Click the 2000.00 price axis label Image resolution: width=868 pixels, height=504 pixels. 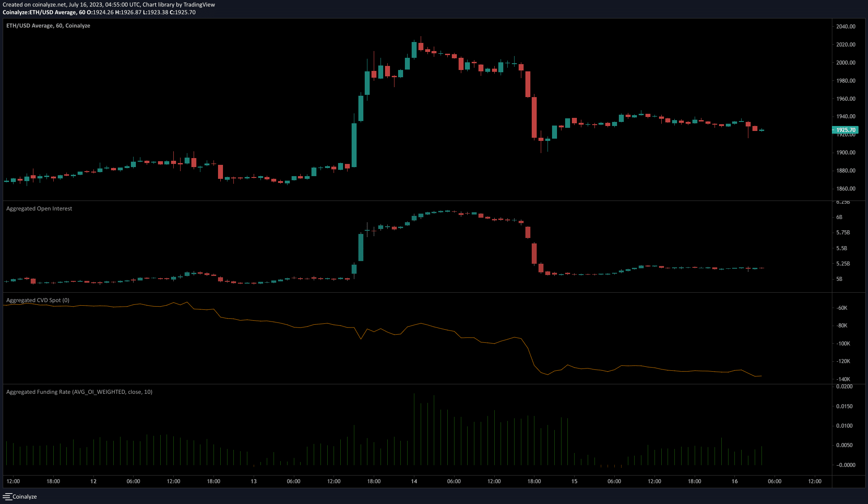click(845, 63)
